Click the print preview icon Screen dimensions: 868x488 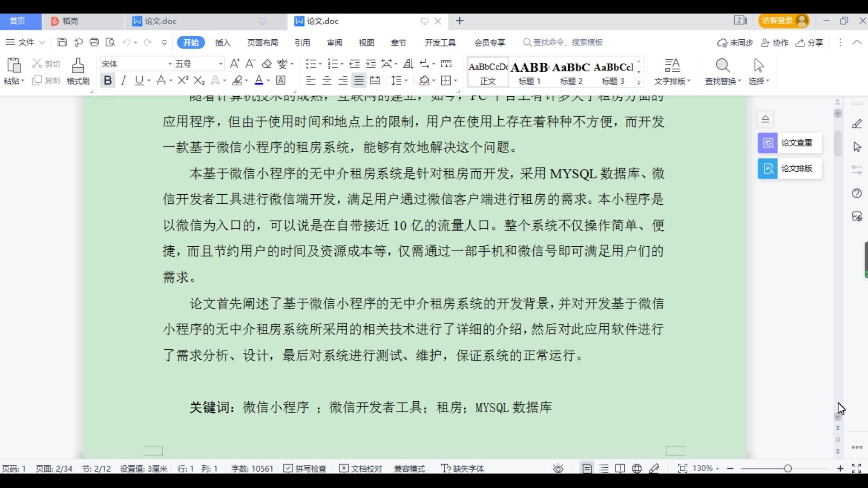110,42
